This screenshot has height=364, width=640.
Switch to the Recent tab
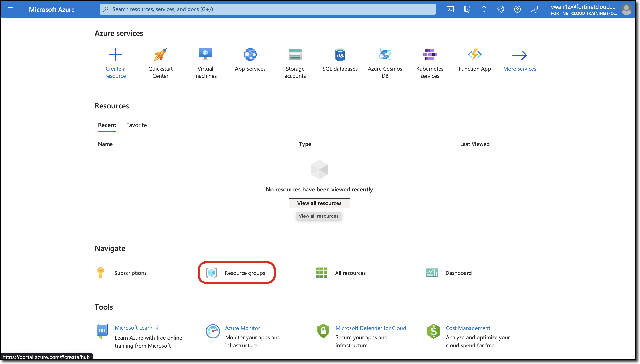point(107,125)
